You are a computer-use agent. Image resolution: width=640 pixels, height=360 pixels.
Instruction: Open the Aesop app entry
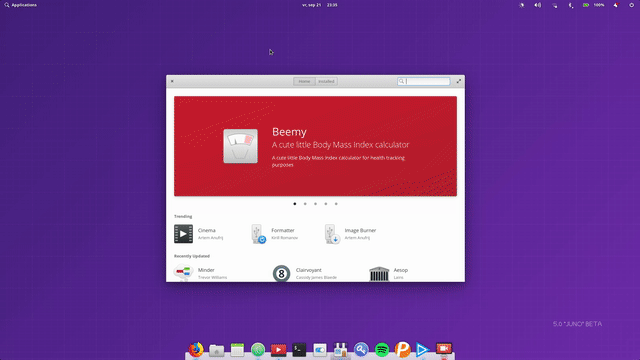389,273
